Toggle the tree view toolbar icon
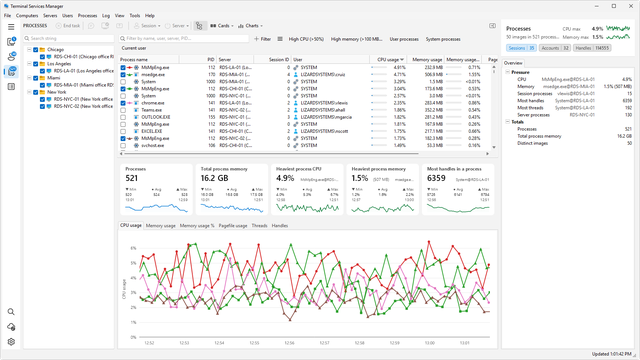640x360 pixels. [x=199, y=26]
